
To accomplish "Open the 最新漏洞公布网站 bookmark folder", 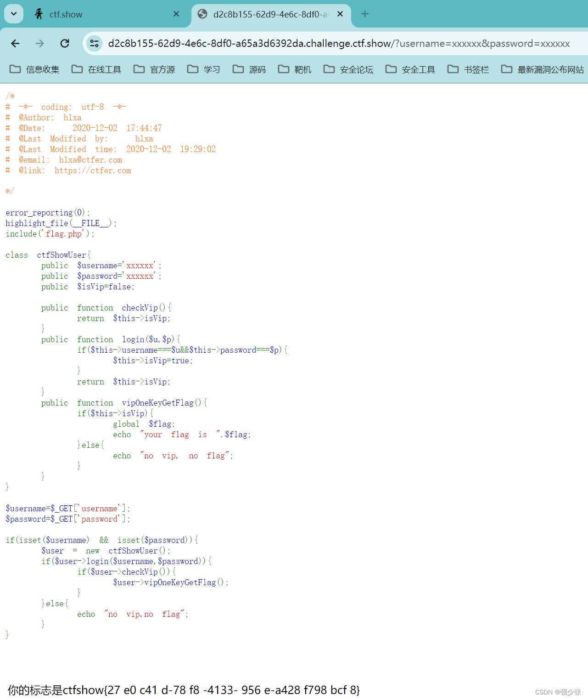I will (x=543, y=69).
